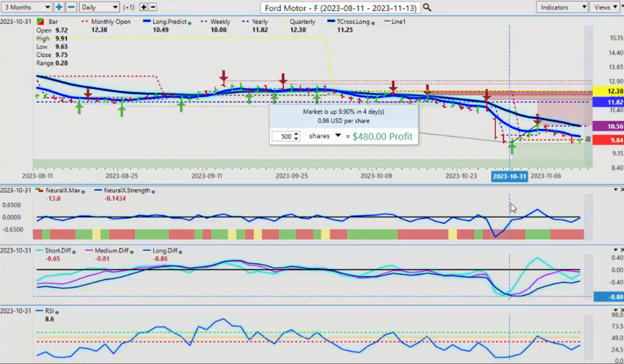Image resolution: width=624 pixels, height=364 pixels.
Task: Click the black plus forecast increment icon
Action: [143, 7]
